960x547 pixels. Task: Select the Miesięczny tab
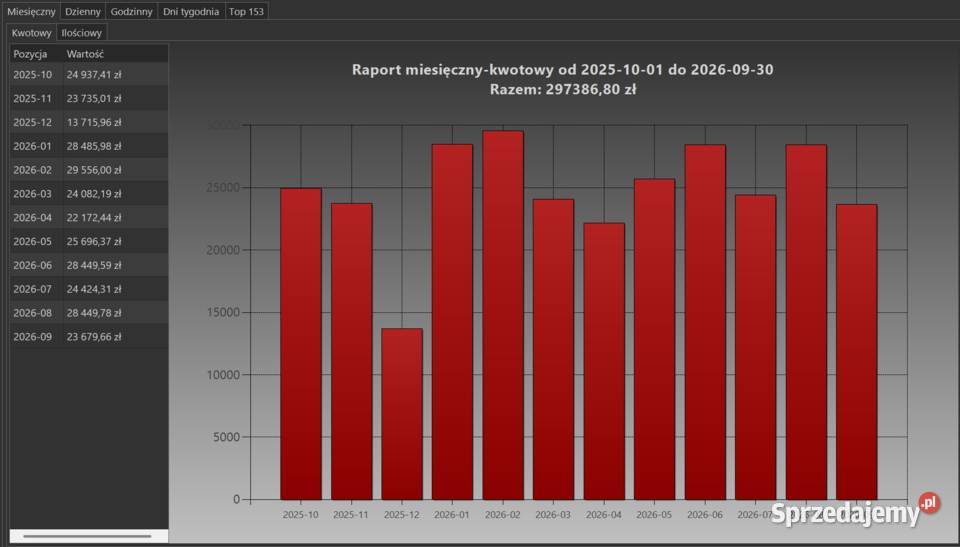(31, 12)
